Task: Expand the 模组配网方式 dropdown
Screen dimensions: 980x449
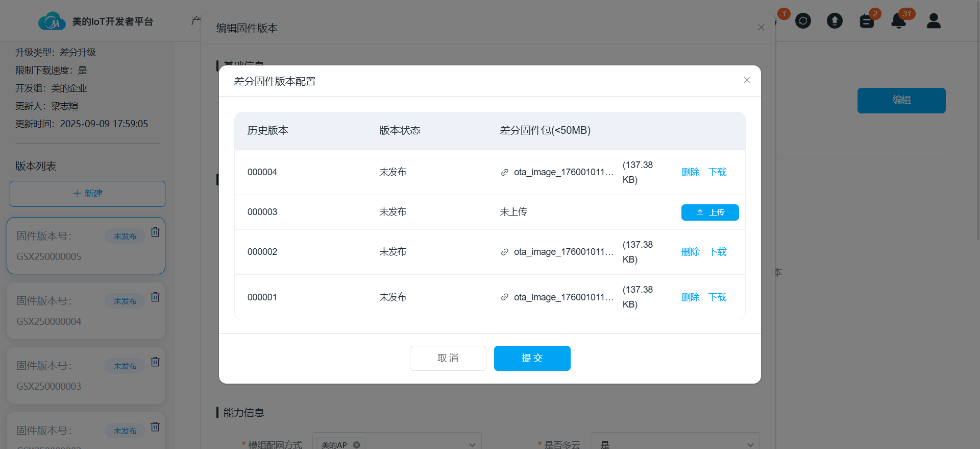Action: [x=472, y=444]
